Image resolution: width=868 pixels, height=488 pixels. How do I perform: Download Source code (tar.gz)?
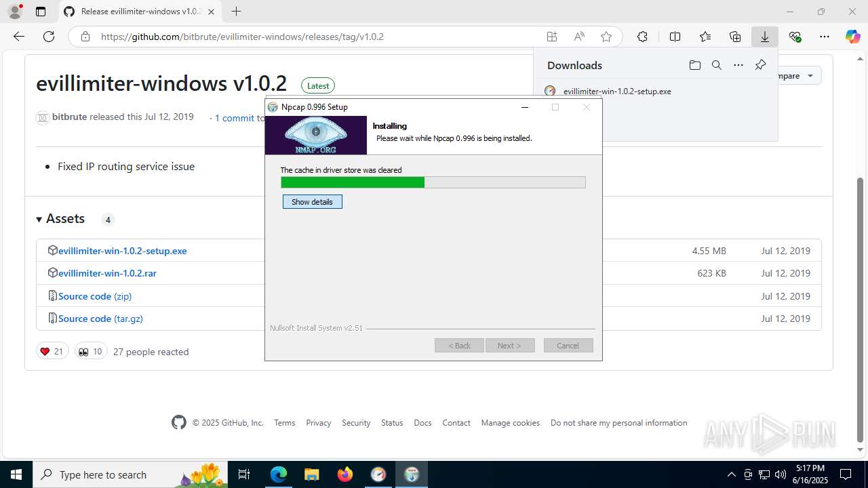click(x=100, y=319)
